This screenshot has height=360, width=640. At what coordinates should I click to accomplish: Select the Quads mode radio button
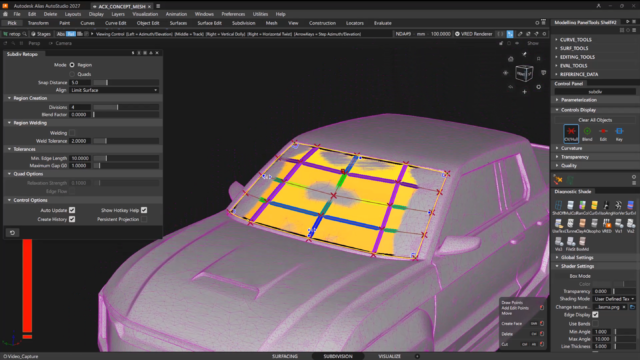pos(72,74)
